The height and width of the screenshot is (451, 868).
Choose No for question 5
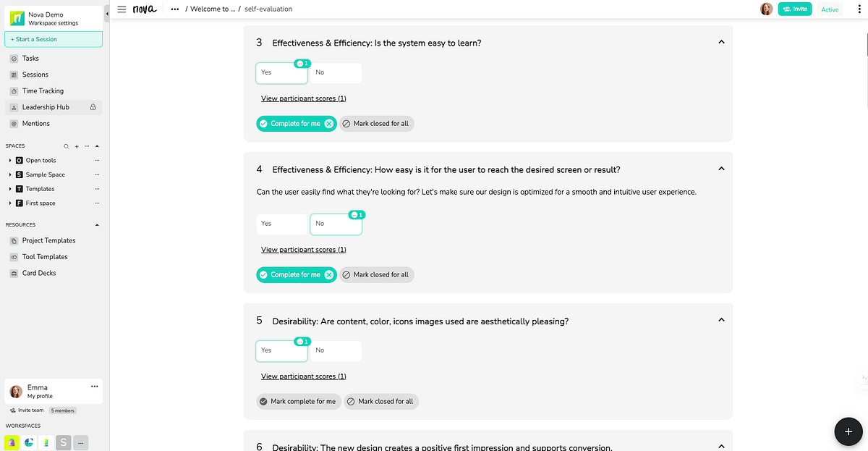coord(336,350)
